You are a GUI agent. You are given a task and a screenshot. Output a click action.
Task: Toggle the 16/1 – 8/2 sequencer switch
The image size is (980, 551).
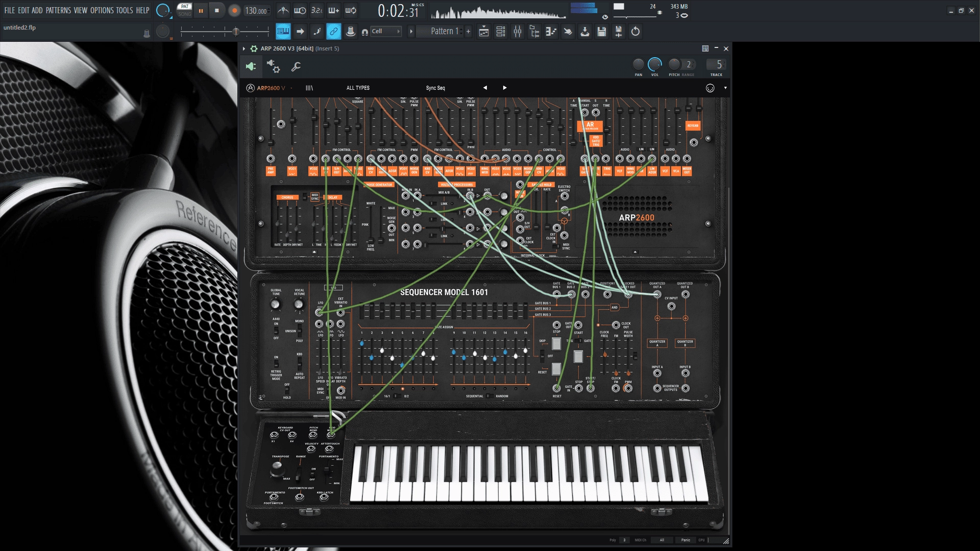[397, 396]
